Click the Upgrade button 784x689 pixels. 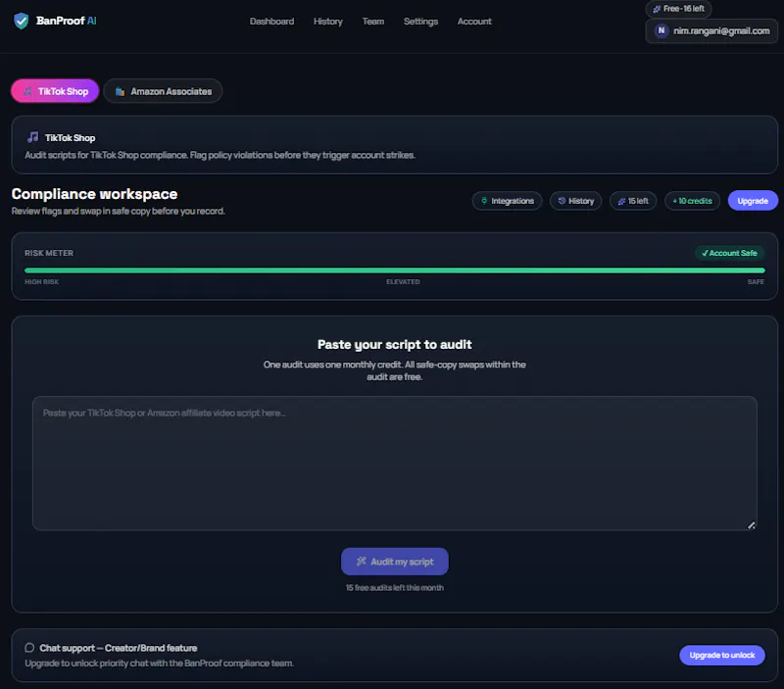tap(753, 201)
